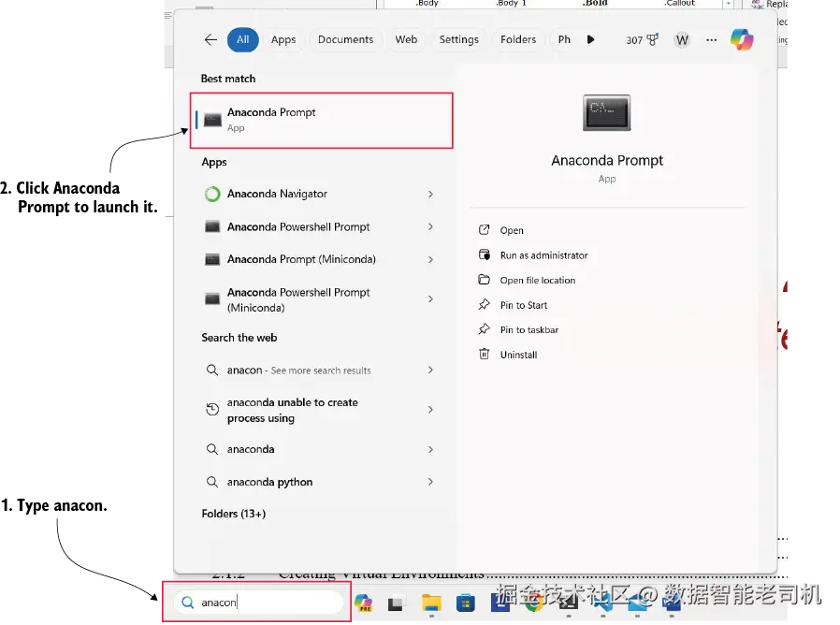
Task: Expand the anaconda python suggestion chevron
Action: point(430,482)
